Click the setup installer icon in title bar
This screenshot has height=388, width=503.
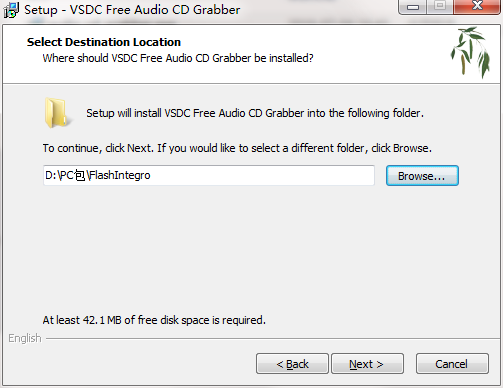point(11,10)
